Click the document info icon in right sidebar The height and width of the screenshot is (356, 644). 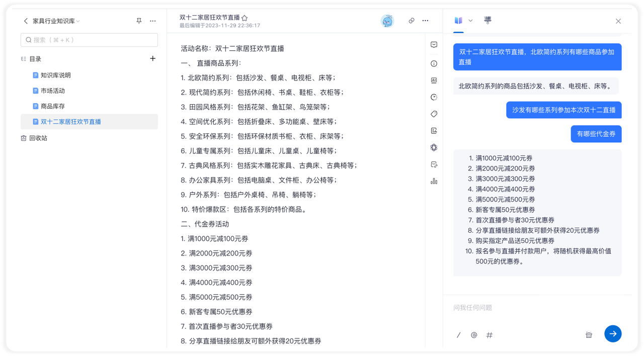coord(434,64)
